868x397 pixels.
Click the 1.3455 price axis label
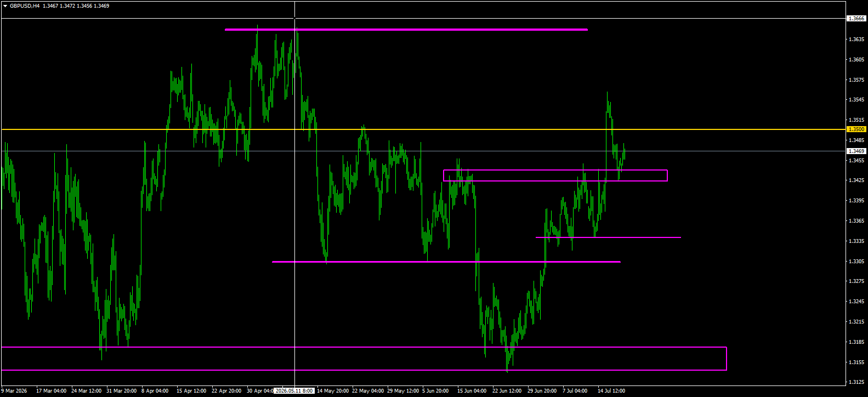(856, 161)
